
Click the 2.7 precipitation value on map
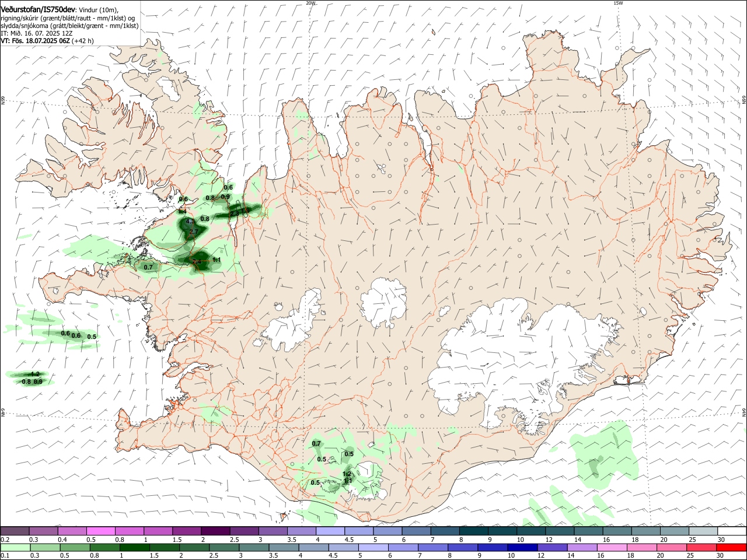pos(194,232)
